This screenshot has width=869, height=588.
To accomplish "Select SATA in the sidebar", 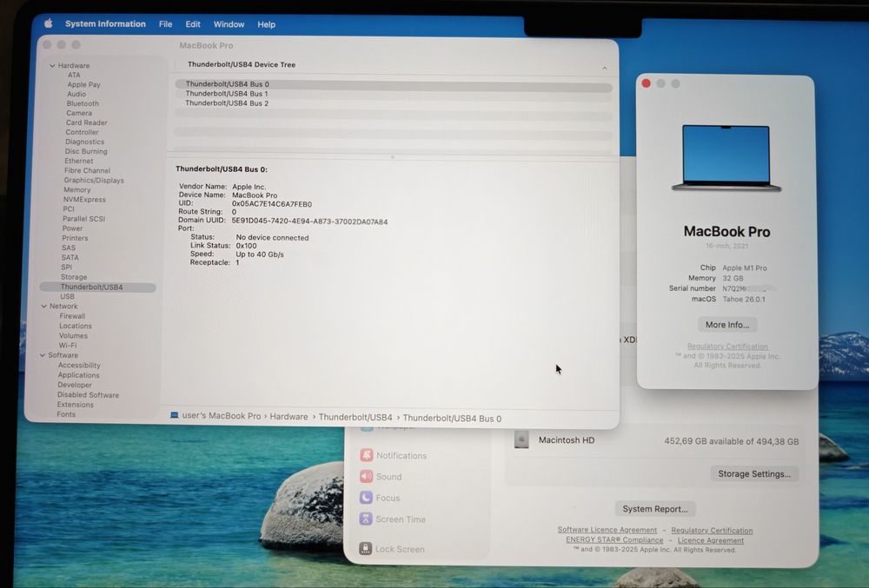I will coord(70,257).
